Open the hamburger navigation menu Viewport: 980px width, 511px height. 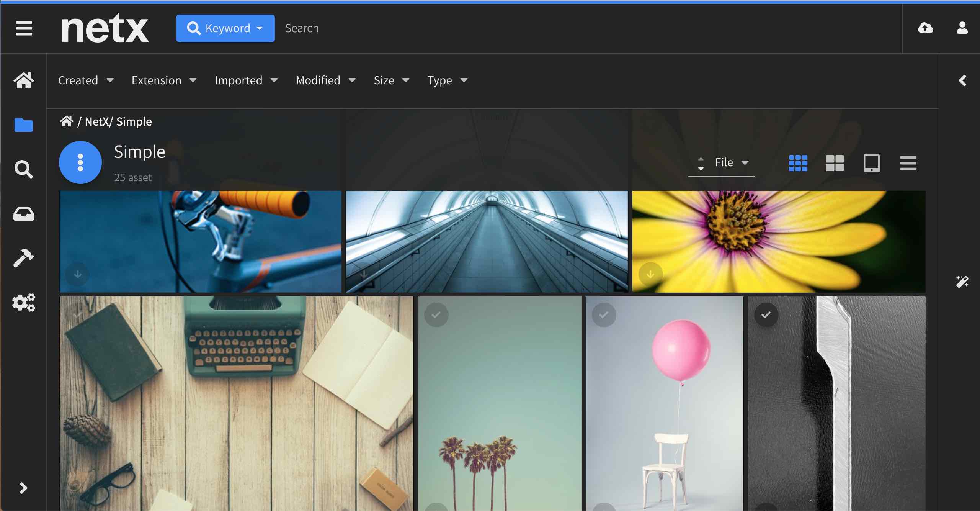point(24,29)
